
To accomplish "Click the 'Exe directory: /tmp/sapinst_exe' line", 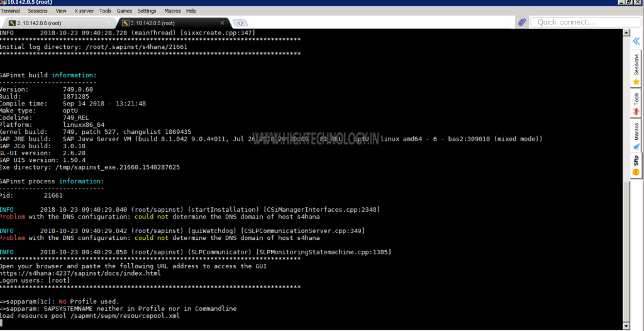I will coord(90,167).
